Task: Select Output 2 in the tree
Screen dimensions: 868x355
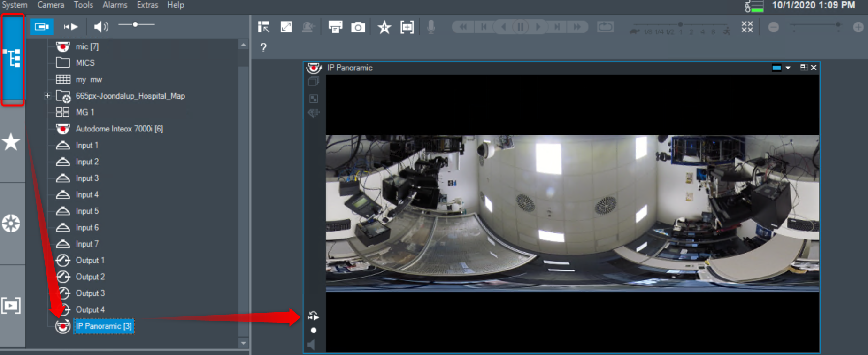Action: tap(90, 277)
